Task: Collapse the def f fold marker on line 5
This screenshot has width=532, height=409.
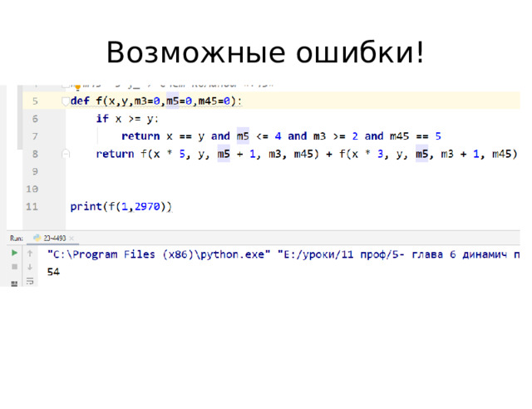Action: point(66,101)
